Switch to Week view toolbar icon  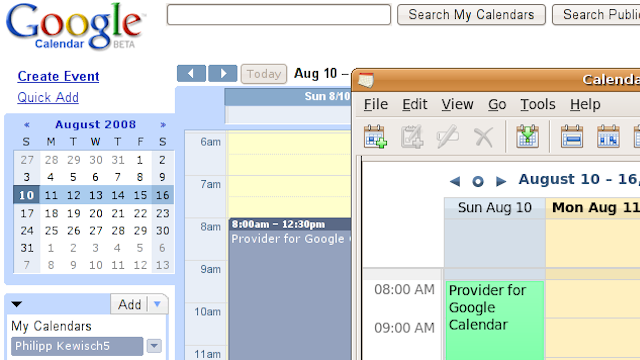point(608,137)
